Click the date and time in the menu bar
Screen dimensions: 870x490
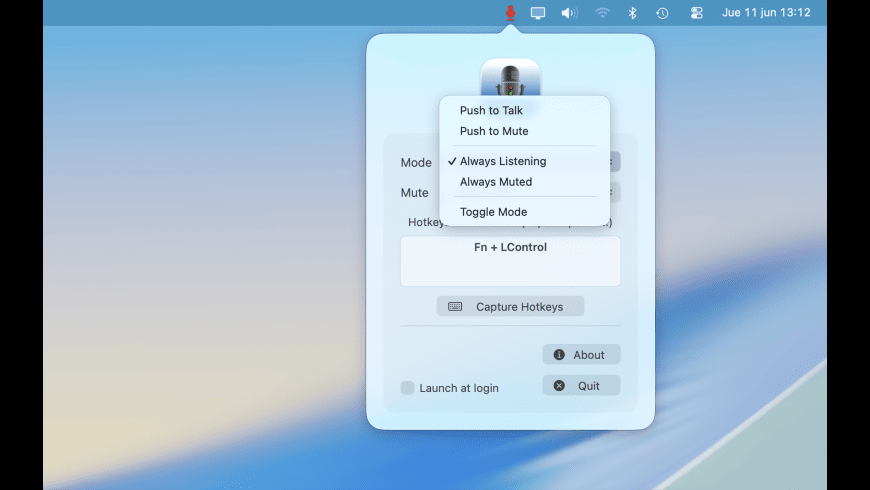pyautogui.click(x=766, y=13)
